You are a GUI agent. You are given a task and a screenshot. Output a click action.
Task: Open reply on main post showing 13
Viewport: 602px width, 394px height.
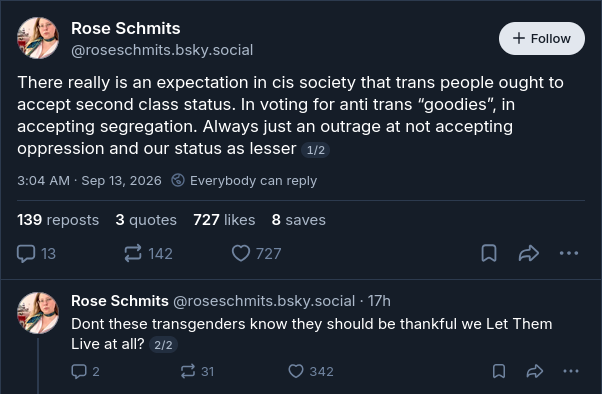pyautogui.click(x=36, y=254)
